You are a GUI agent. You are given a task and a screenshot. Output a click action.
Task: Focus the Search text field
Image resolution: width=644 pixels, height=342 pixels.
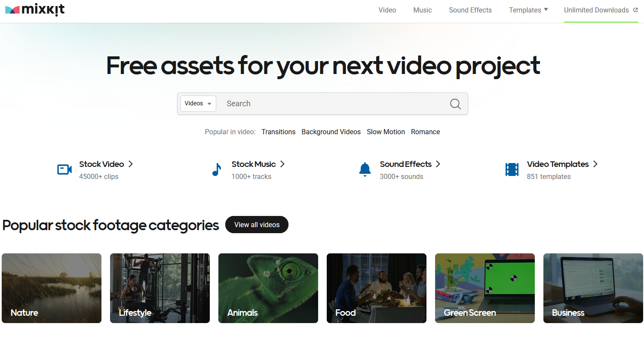tap(331, 104)
